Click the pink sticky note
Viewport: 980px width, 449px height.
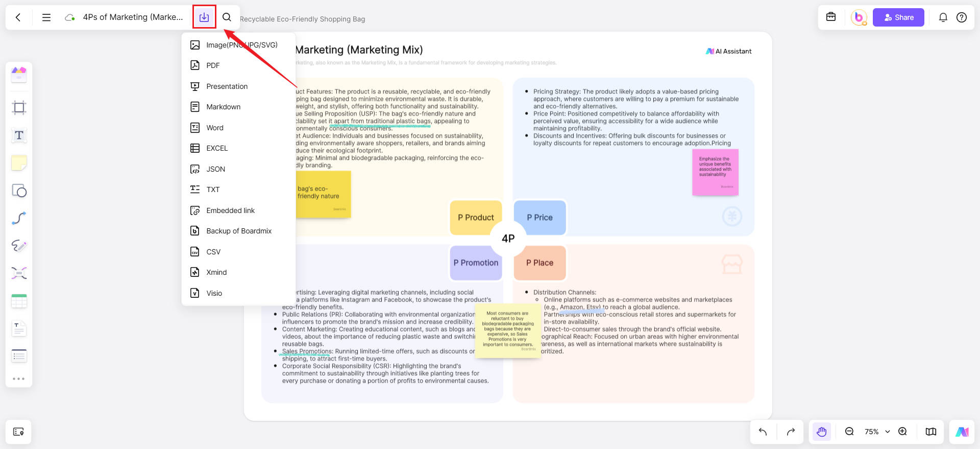point(715,172)
